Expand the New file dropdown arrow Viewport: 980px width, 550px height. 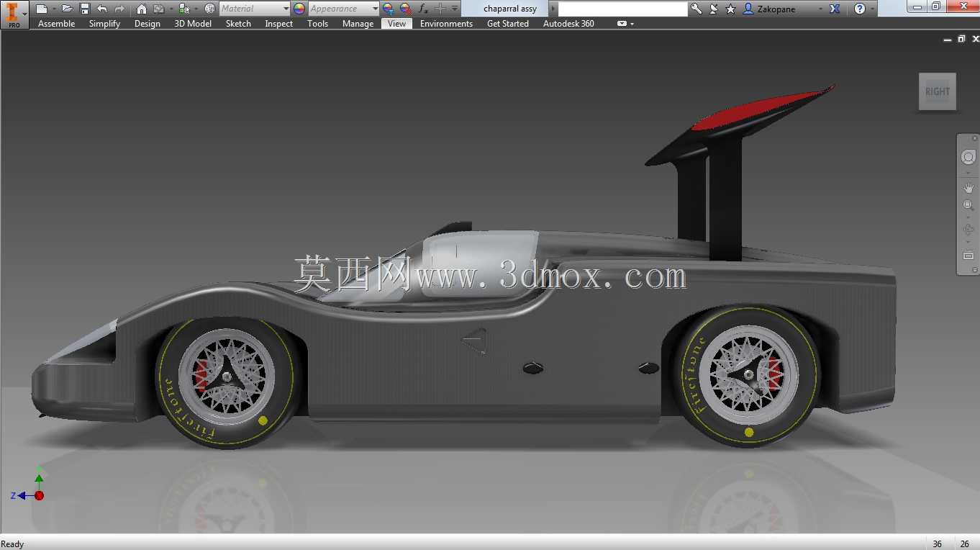coord(54,9)
